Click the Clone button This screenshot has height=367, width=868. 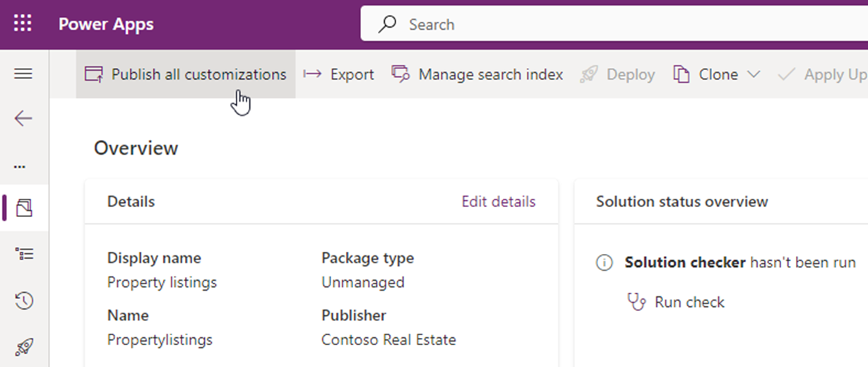click(x=706, y=74)
